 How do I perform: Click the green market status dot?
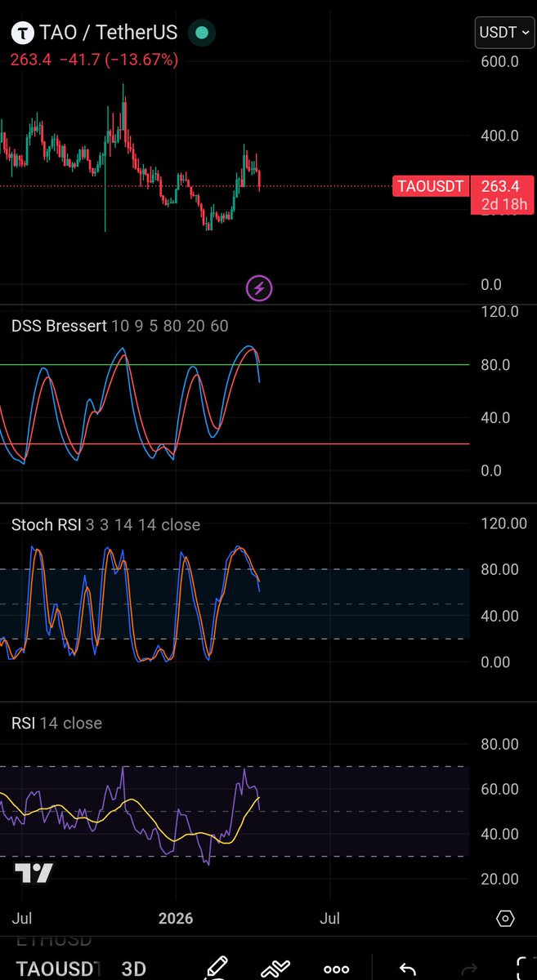click(200, 33)
